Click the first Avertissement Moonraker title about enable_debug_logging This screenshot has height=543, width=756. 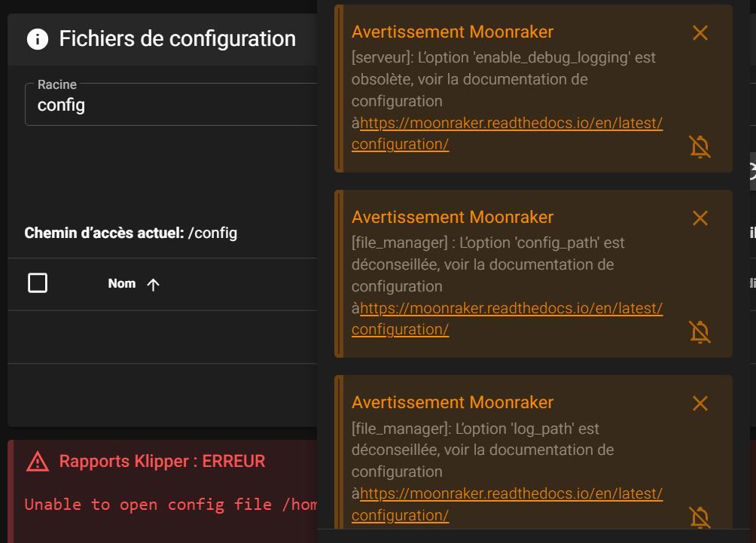[x=453, y=32]
